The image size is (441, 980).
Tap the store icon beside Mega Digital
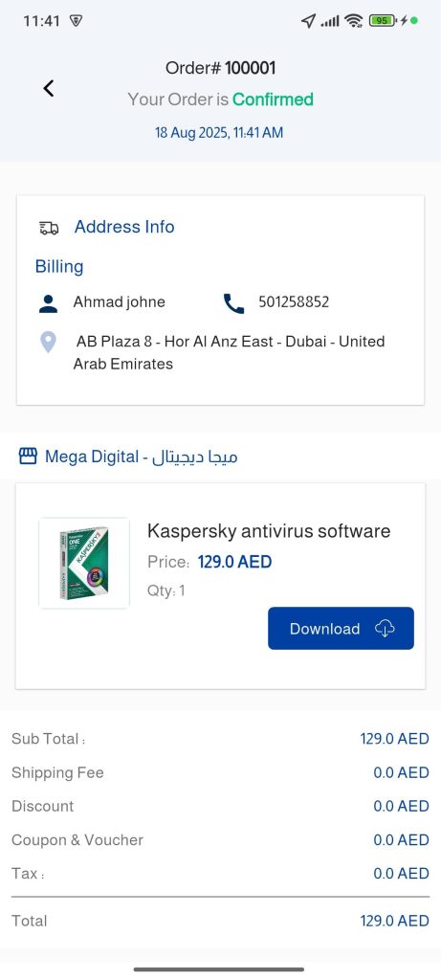coord(28,457)
